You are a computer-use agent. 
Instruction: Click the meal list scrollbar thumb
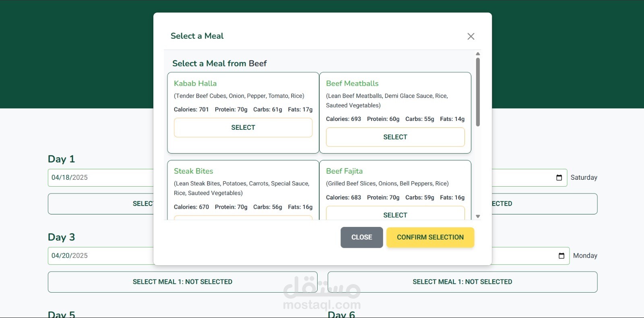click(x=478, y=92)
